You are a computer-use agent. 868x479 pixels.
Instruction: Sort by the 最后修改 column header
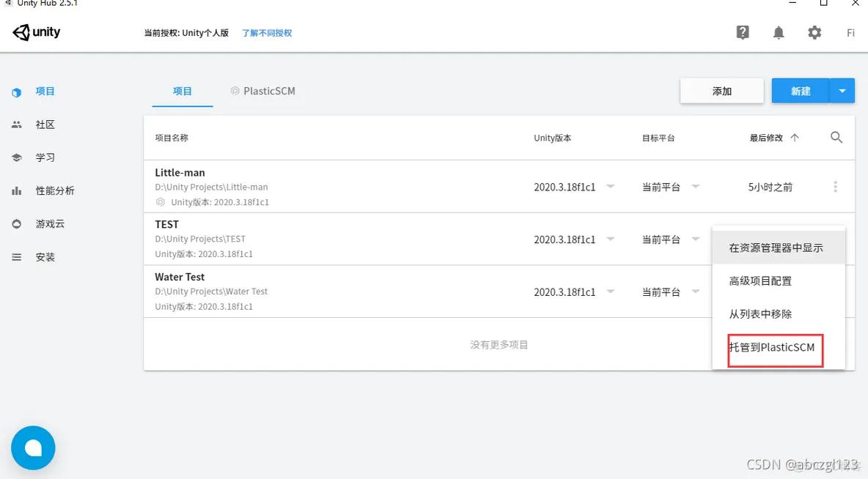click(x=766, y=138)
